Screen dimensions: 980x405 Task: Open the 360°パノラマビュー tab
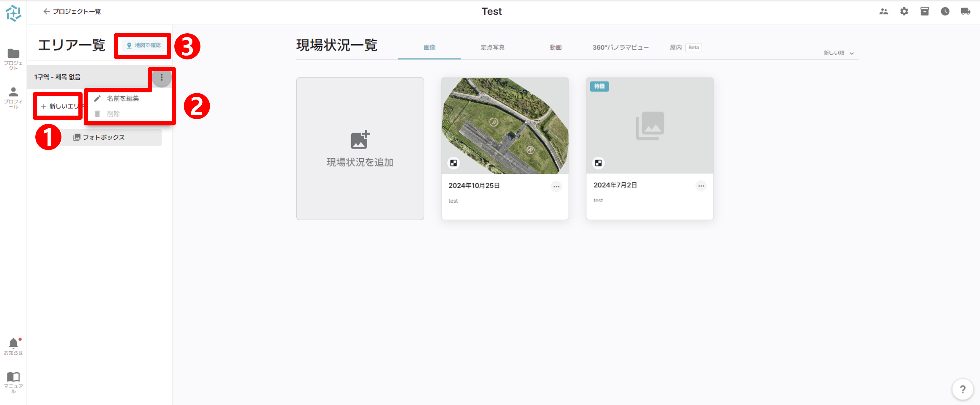point(620,47)
